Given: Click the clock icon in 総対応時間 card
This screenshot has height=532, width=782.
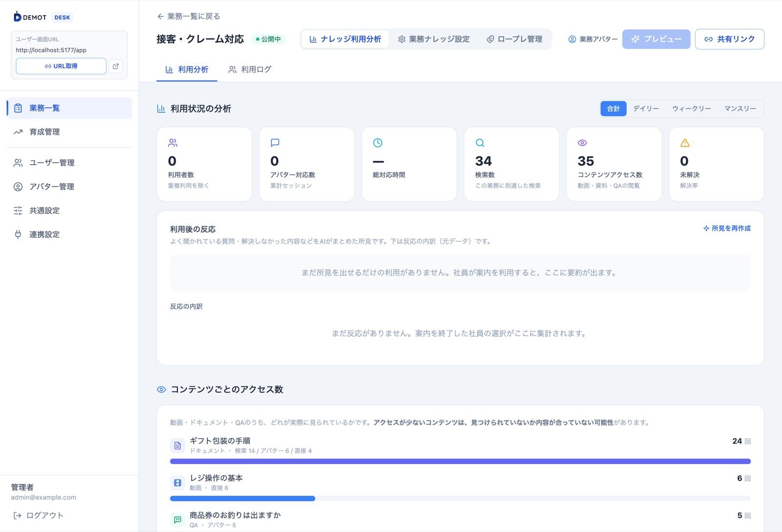Looking at the screenshot, I should point(378,143).
